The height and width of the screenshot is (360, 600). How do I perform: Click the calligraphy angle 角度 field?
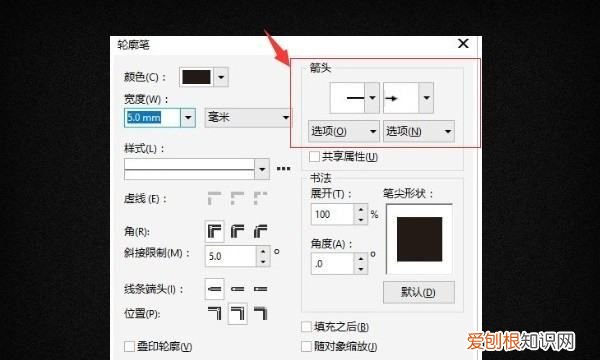point(333,264)
